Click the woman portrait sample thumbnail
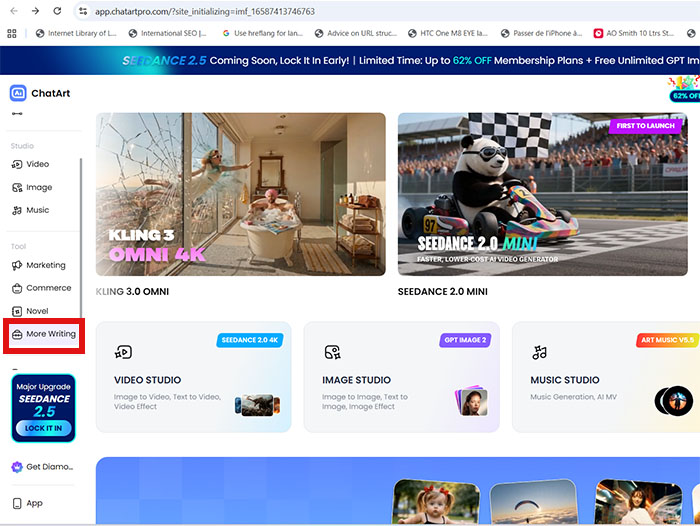Image resolution: width=700 pixels, height=526 pixels. click(x=638, y=502)
